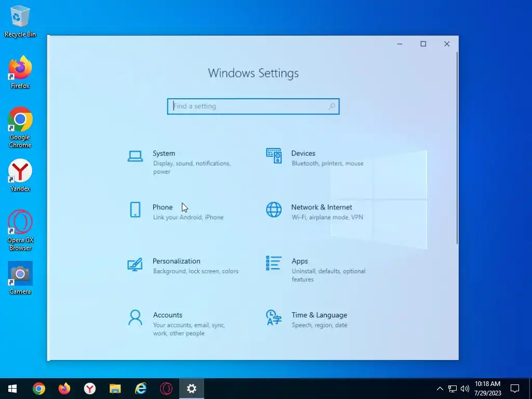Click the Settings window vertical scrollbar

(x=457, y=148)
